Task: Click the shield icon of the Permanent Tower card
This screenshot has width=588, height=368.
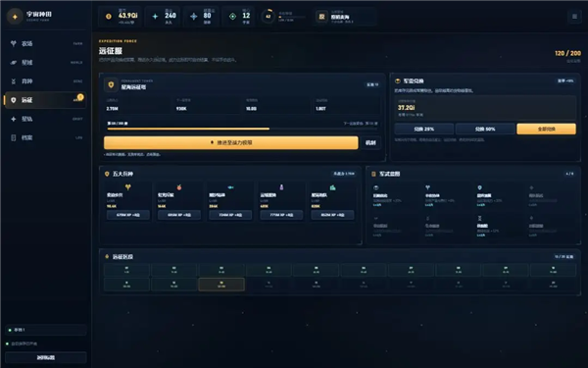Action: [111, 84]
